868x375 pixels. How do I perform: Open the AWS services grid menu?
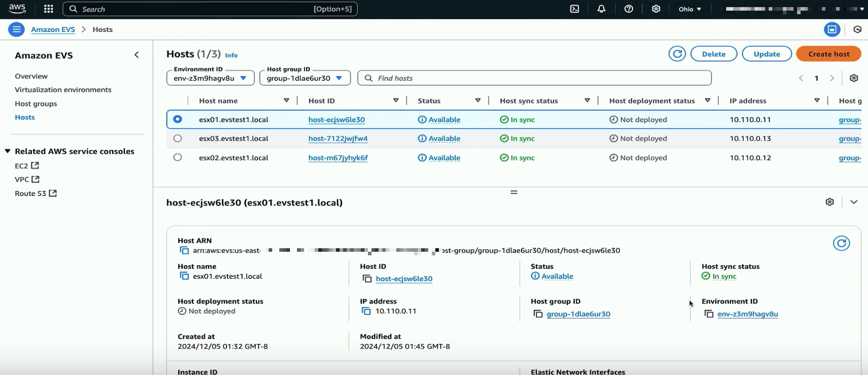point(49,9)
